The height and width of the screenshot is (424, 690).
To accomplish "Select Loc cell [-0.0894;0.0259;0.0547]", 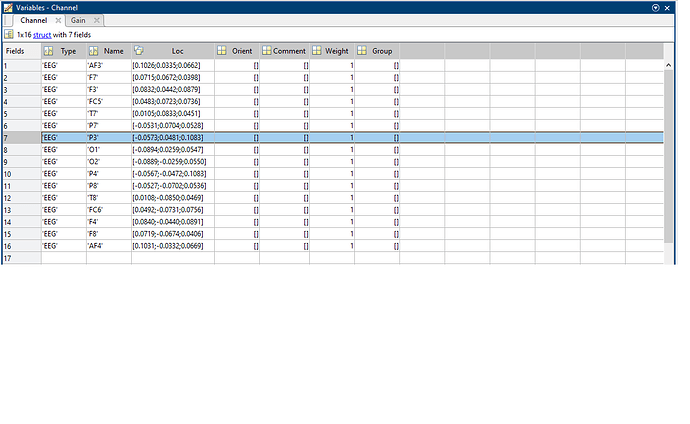I will pyautogui.click(x=173, y=150).
